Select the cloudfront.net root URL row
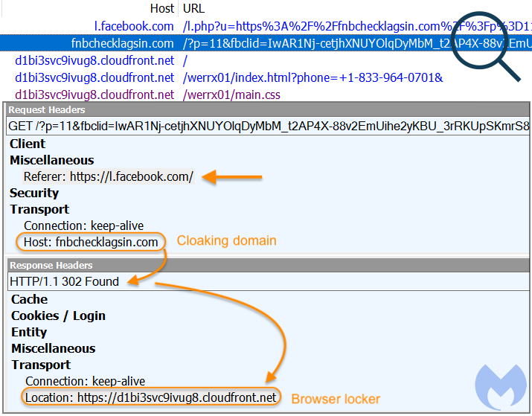 tap(94, 61)
